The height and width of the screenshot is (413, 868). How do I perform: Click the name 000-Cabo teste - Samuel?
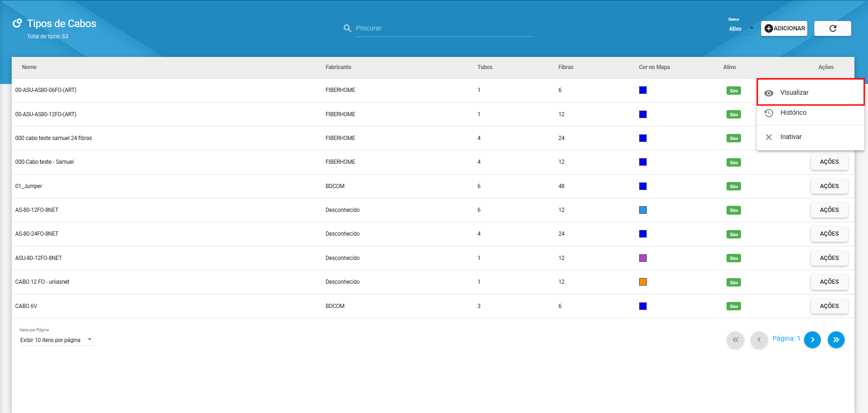point(44,162)
